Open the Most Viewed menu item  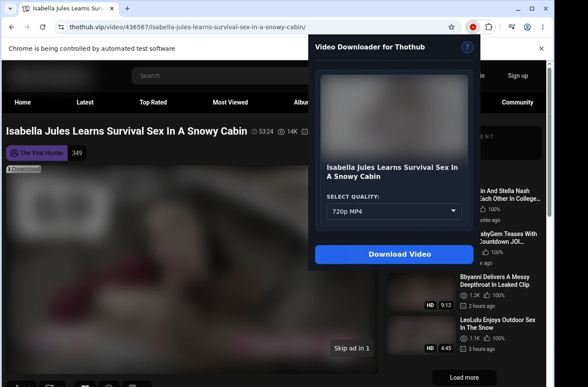pyautogui.click(x=230, y=102)
